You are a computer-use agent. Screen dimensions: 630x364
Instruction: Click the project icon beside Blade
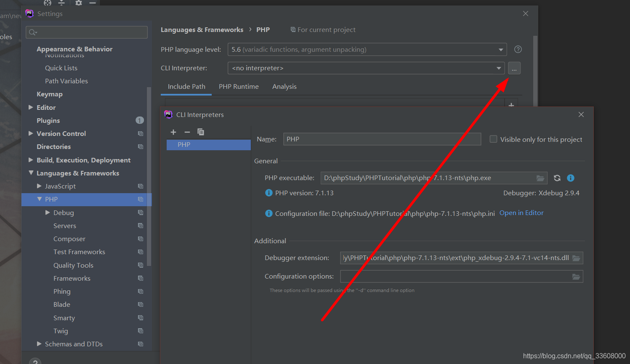141,305
